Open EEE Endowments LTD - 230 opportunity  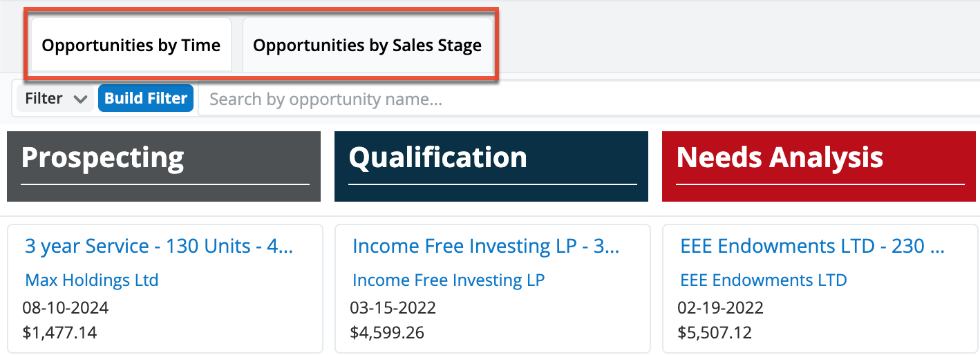pos(813,247)
